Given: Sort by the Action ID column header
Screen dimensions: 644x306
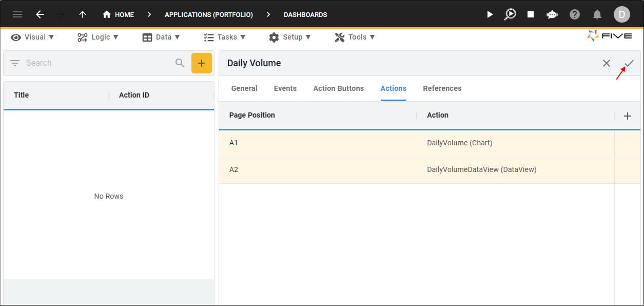Looking at the screenshot, I should (134, 95).
